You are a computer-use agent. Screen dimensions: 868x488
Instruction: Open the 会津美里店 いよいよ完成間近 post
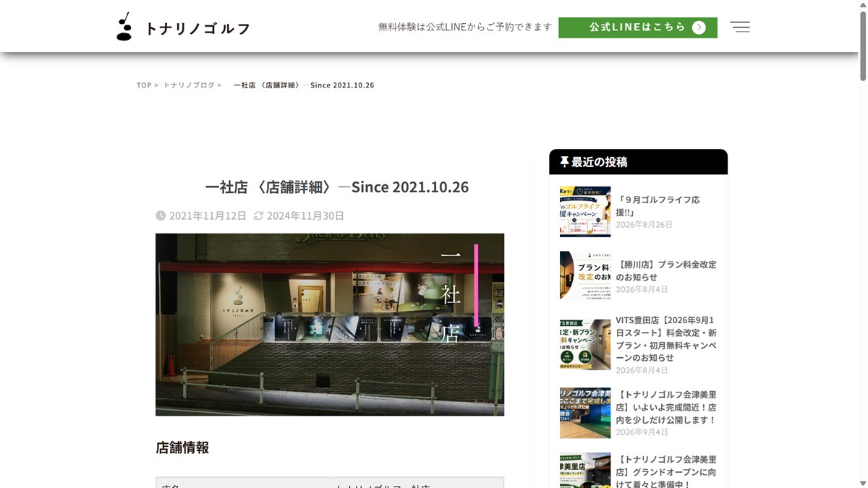click(x=666, y=408)
